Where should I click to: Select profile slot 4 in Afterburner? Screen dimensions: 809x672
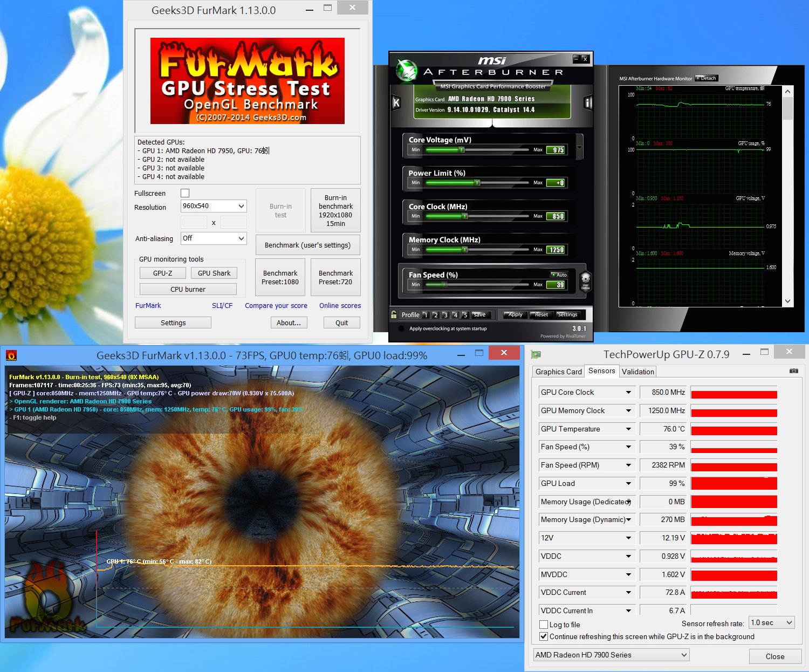pyautogui.click(x=455, y=315)
